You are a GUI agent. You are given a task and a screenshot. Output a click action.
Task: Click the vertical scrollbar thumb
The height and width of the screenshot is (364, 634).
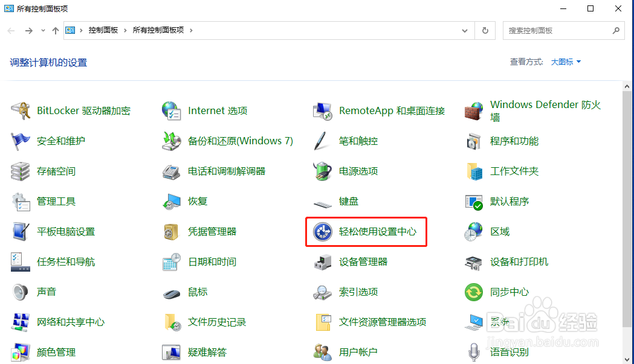point(627,209)
